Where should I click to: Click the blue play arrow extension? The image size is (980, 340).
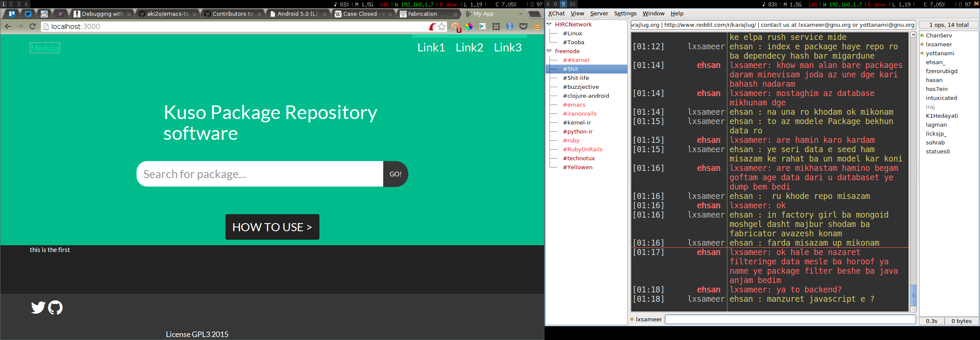click(482, 26)
